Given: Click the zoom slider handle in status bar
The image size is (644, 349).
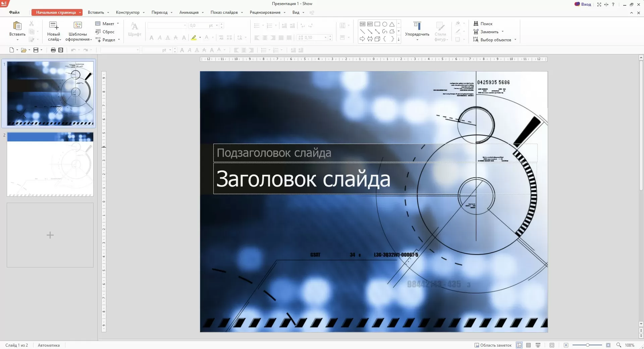Looking at the screenshot, I should click(x=588, y=345).
